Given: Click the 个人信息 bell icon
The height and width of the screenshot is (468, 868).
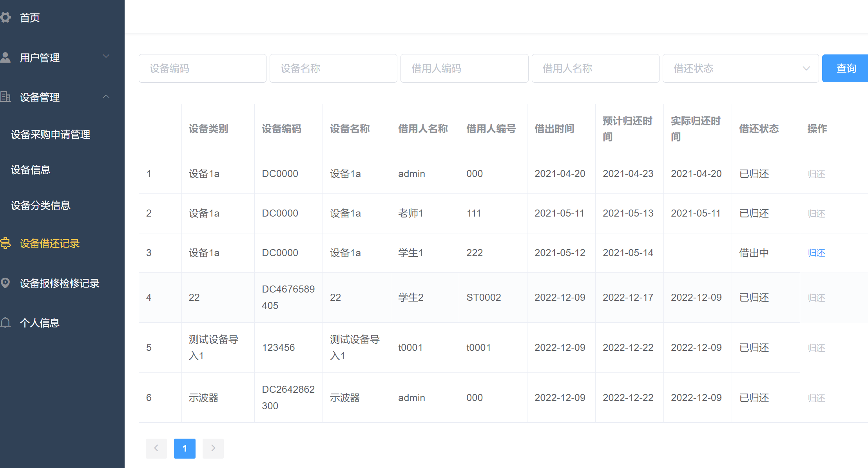Looking at the screenshot, I should [x=6, y=323].
